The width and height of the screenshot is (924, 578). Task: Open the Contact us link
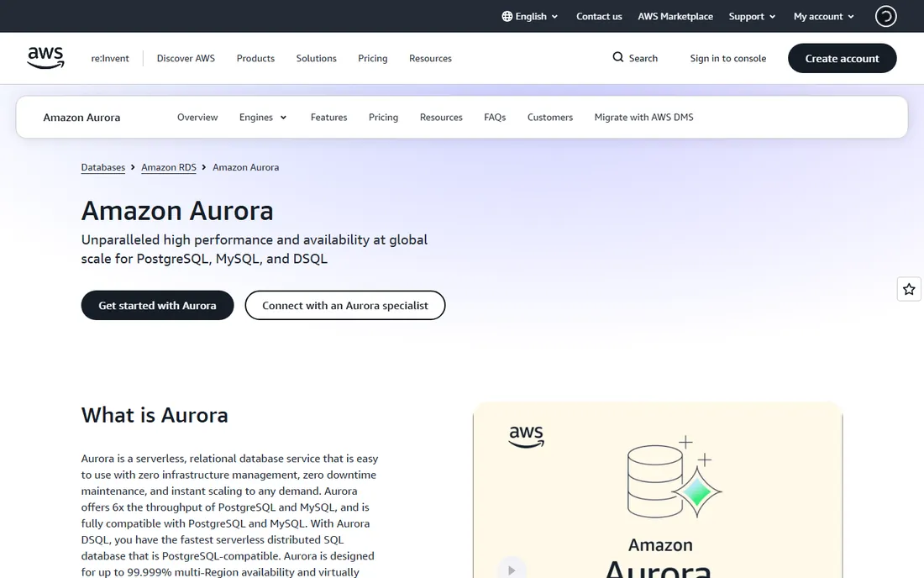click(599, 17)
